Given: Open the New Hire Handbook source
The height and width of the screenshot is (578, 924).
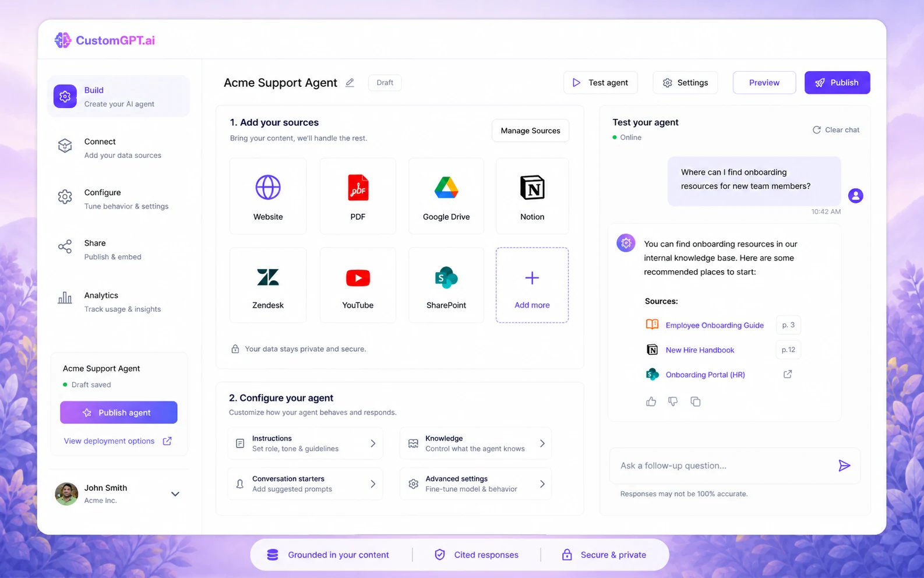Looking at the screenshot, I should 700,350.
